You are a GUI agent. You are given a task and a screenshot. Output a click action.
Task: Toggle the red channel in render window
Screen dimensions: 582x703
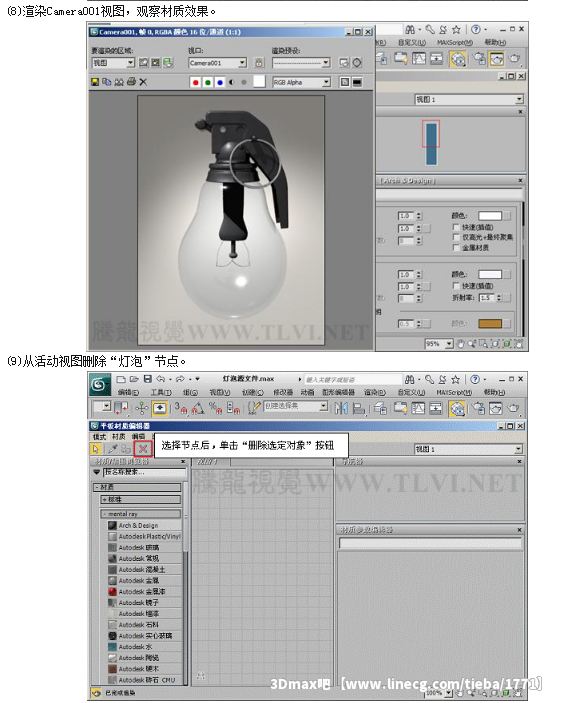point(195,82)
